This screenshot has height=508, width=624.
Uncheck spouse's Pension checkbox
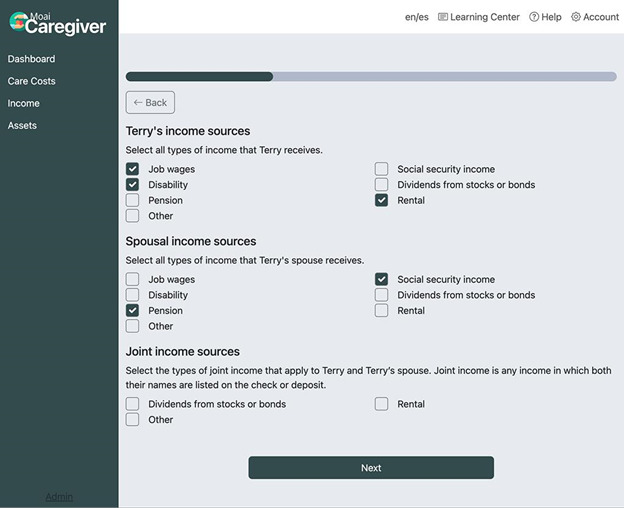coord(133,311)
